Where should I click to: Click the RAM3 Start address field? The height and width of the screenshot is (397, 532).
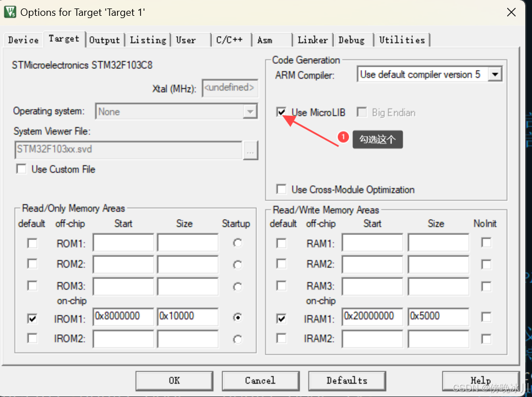(x=372, y=286)
